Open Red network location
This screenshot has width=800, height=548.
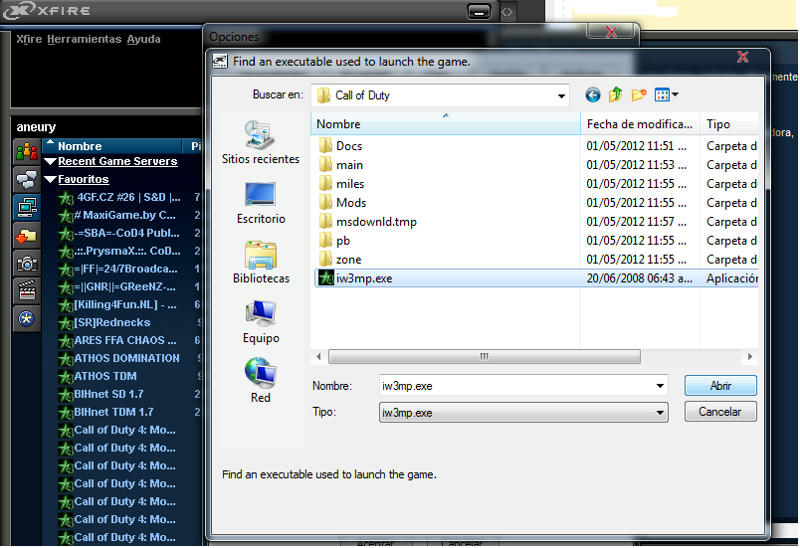coord(261,381)
